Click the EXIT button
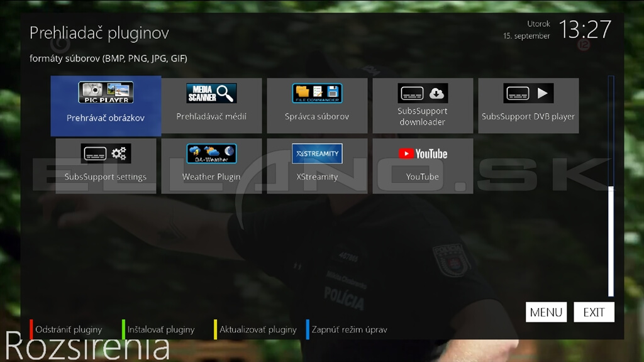The height and width of the screenshot is (362, 644). click(x=594, y=312)
